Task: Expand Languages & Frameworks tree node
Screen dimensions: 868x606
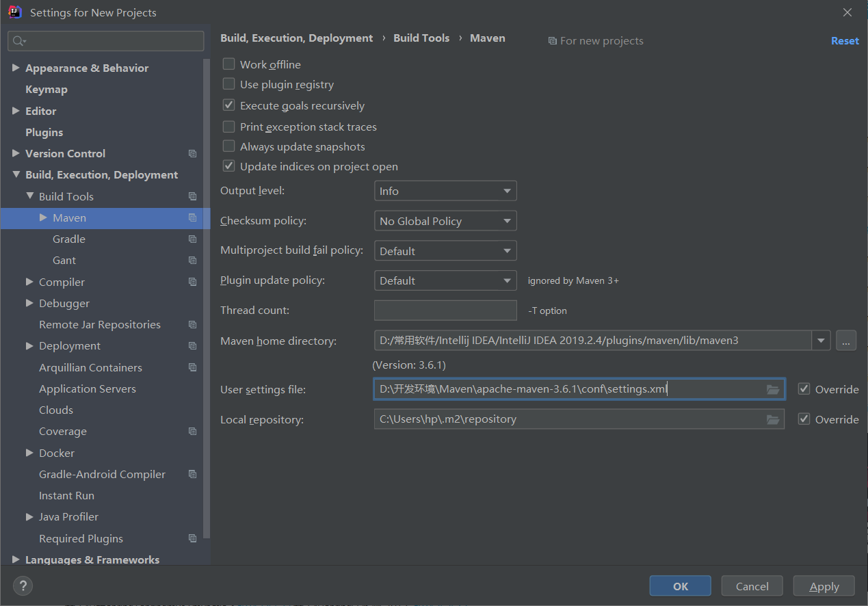Action: coord(16,559)
